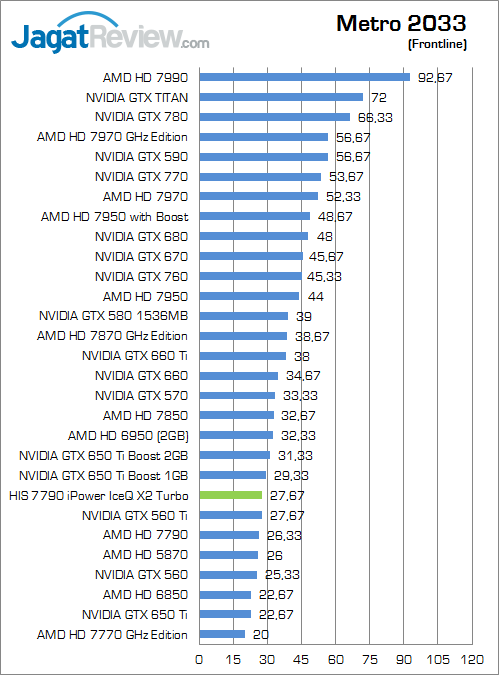Select the NVIDIA GTX TITAN label
Image resolution: width=499 pixels, height=675 pixels.
coord(137,97)
